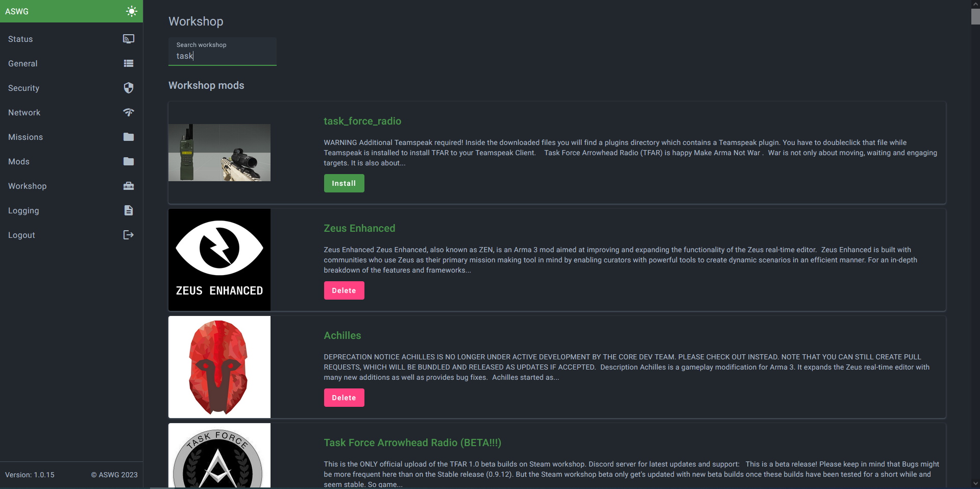This screenshot has height=489, width=980.
Task: Click the scrollbar up arrow
Action: tap(975, 4)
